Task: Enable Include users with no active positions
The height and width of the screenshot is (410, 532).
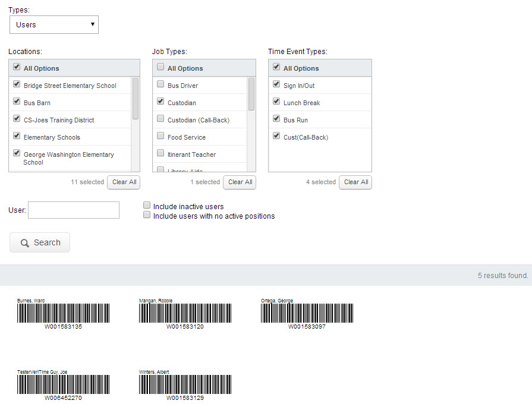Action: [x=147, y=215]
